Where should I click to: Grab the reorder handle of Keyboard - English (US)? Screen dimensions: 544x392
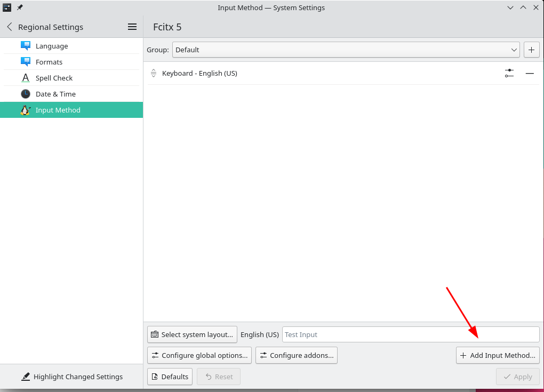click(154, 73)
